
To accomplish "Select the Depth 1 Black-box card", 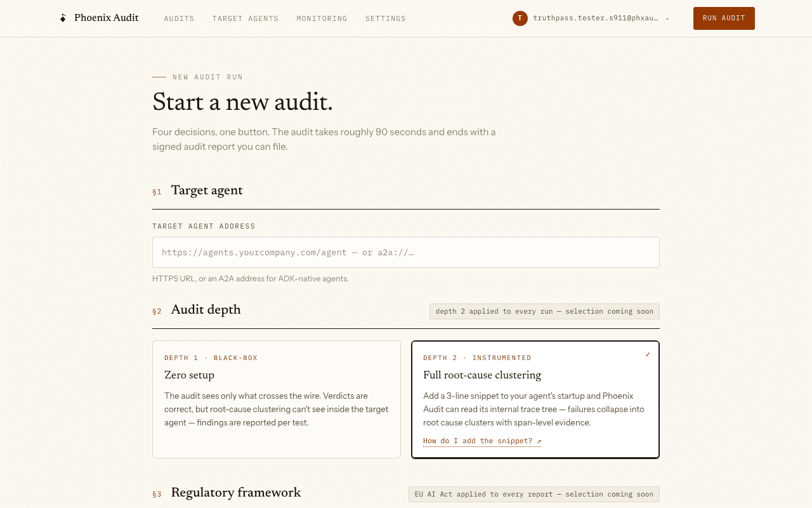I will [277, 399].
